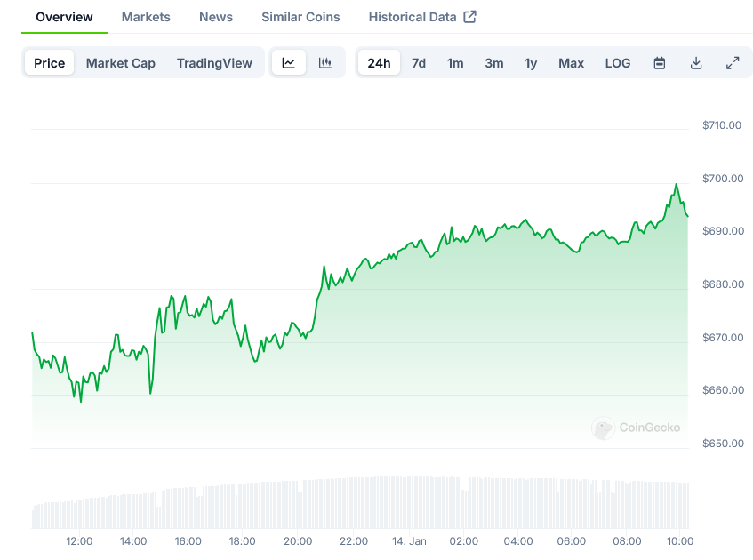Switch to candlestick chart icon
Viewport: 753px width, 560px height.
(325, 63)
